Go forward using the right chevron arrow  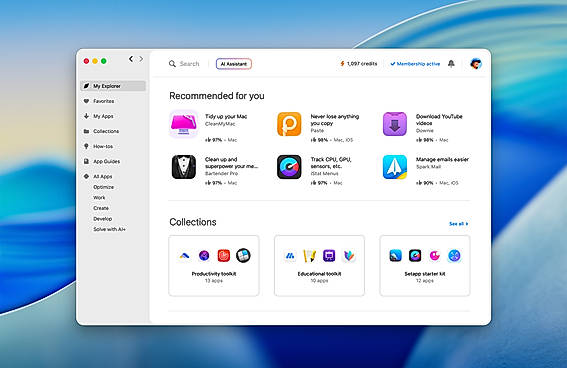(x=141, y=59)
